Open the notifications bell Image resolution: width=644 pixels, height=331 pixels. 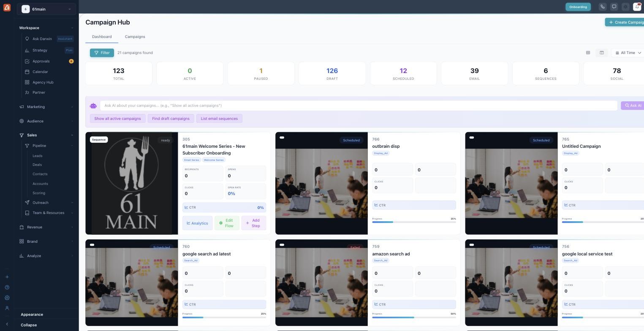click(637, 7)
